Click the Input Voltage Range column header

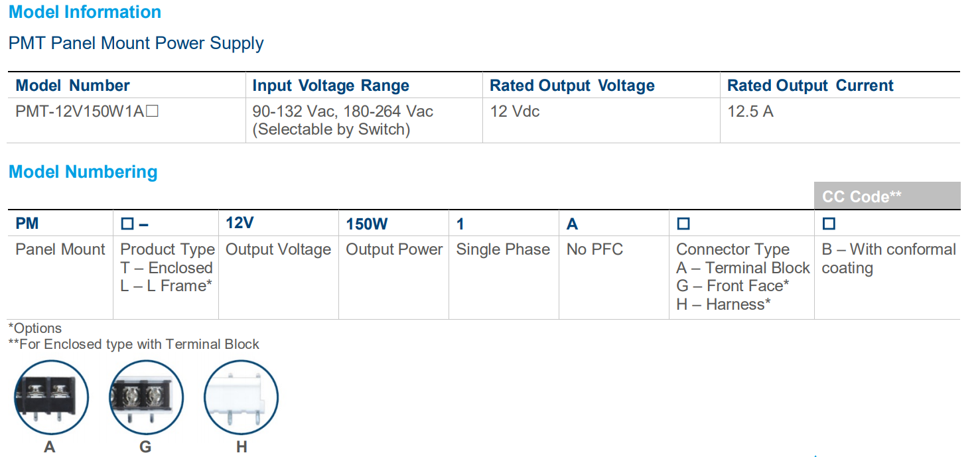point(330,86)
